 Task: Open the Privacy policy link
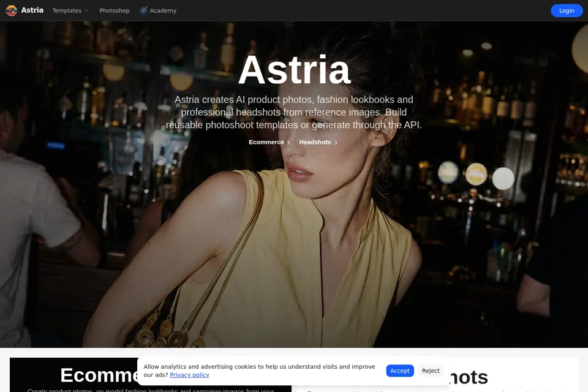[x=189, y=375]
